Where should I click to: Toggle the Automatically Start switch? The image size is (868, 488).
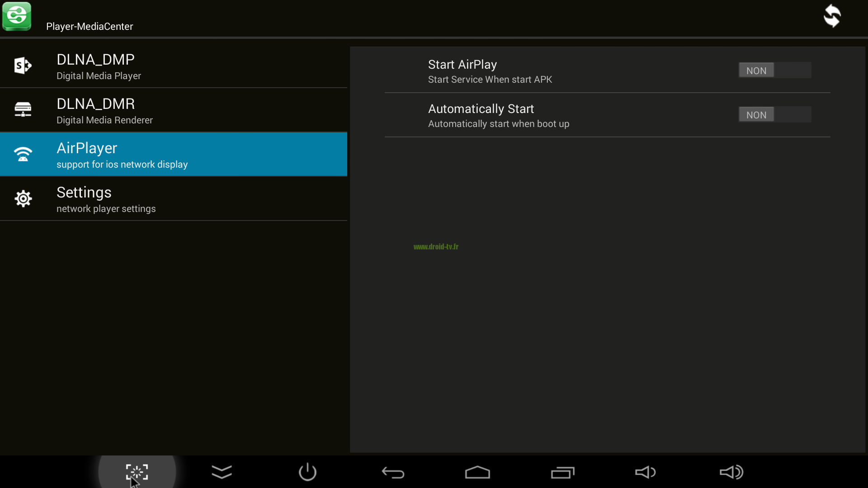coord(775,115)
